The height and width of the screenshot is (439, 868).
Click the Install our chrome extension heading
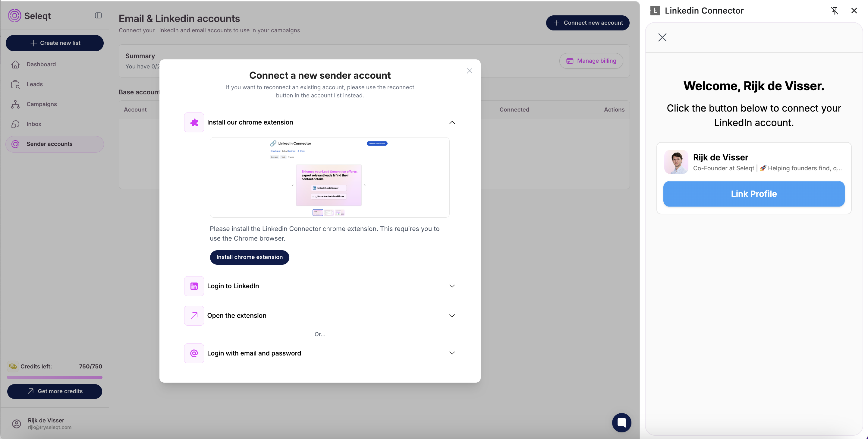coord(250,122)
